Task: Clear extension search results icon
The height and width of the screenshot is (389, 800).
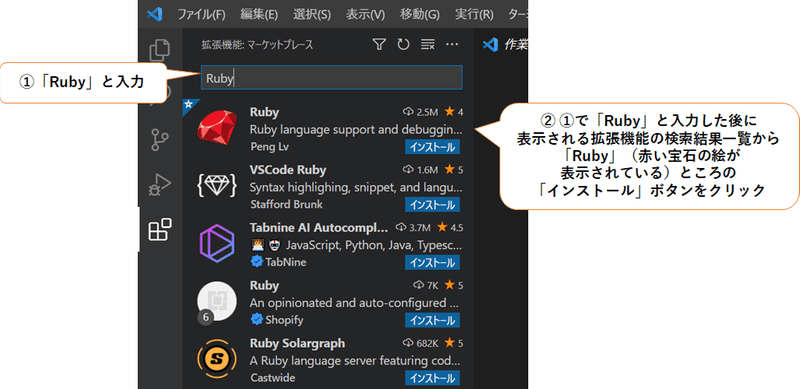Action: pos(427,45)
